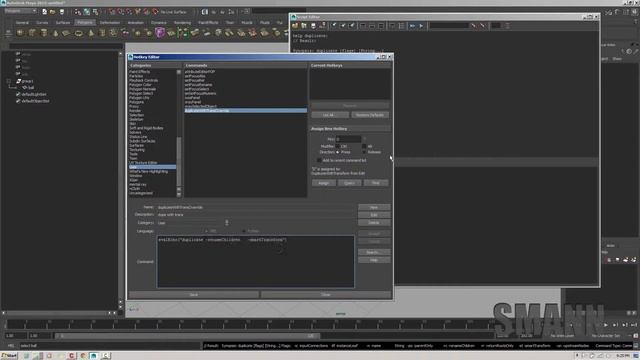Click the Assign hotkey button
The height and width of the screenshot is (360, 640).
(x=324, y=183)
